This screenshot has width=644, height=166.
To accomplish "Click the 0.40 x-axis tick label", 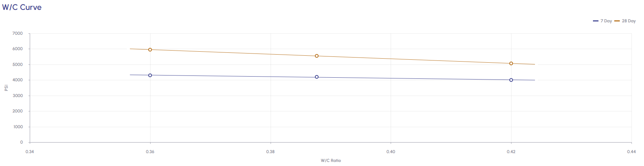I will click(391, 152).
